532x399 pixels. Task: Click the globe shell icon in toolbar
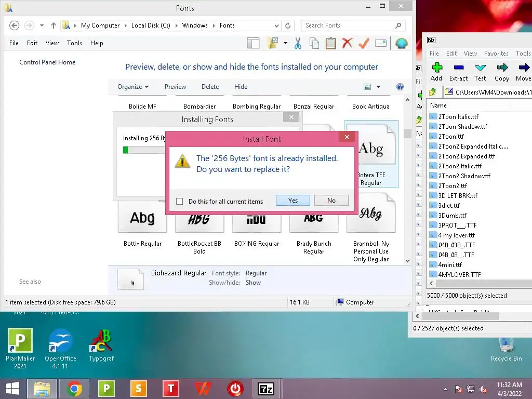pos(402,43)
